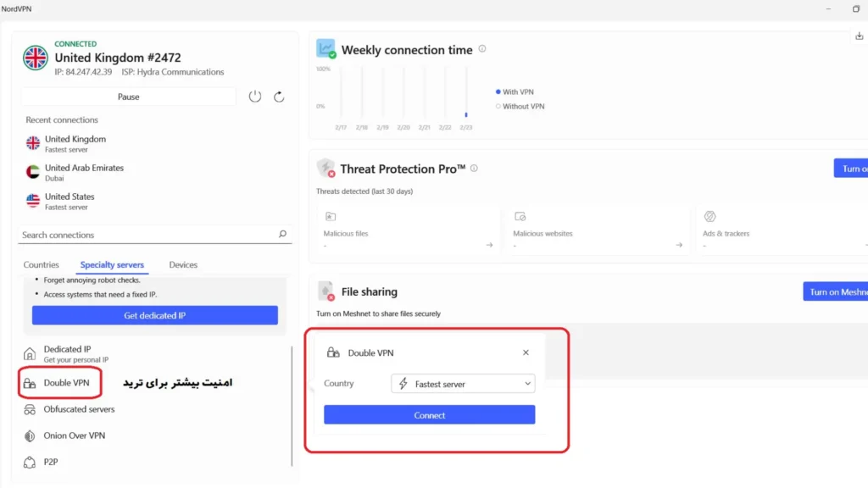This screenshot has width=868, height=488.
Task: Select the Specialty servers tab
Action: click(x=112, y=264)
